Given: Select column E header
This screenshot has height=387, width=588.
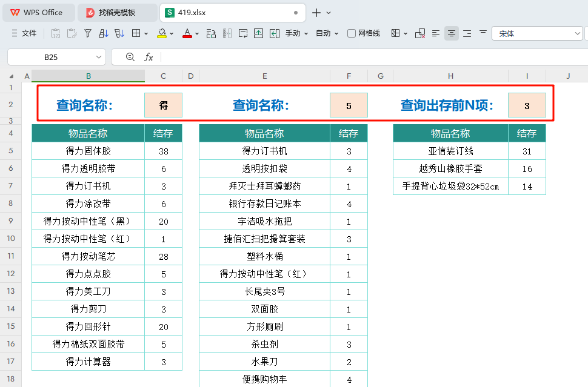Looking at the screenshot, I should pyautogui.click(x=265, y=76).
